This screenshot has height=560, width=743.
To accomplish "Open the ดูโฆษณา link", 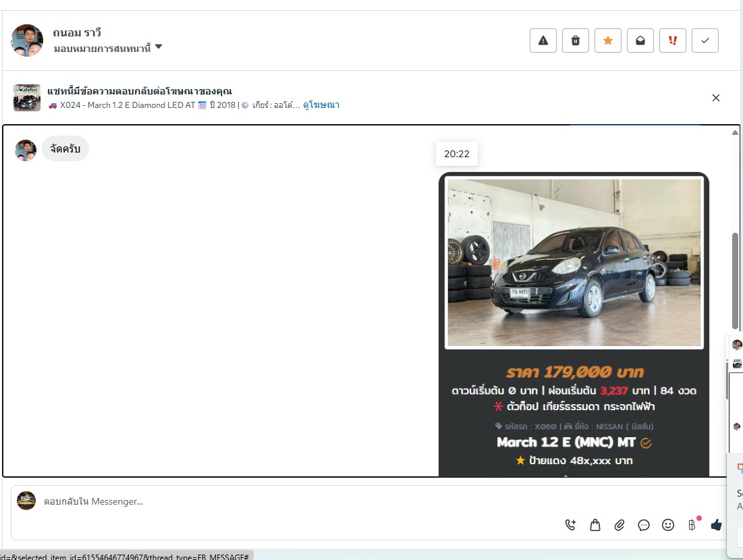I will tap(321, 105).
